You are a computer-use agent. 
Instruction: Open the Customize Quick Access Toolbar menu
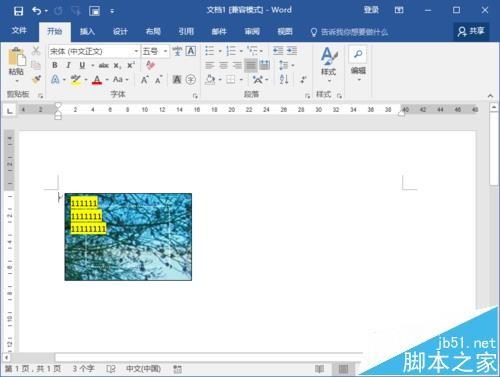click(112, 11)
